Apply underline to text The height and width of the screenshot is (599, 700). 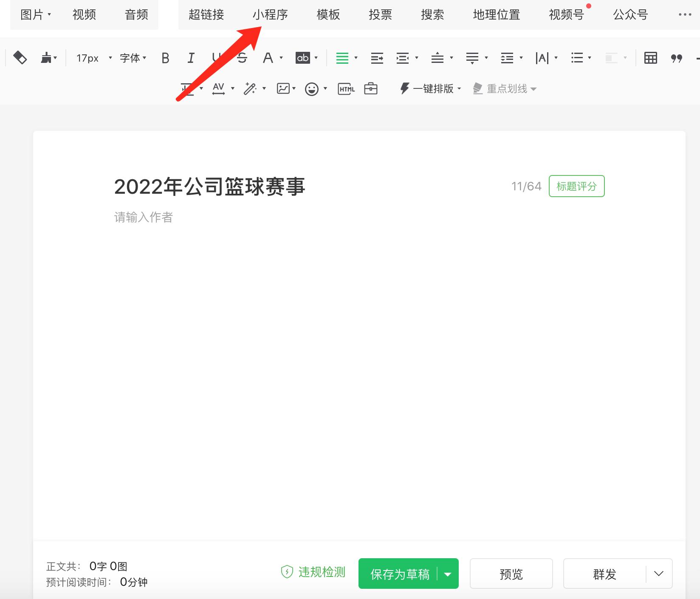[x=217, y=58]
